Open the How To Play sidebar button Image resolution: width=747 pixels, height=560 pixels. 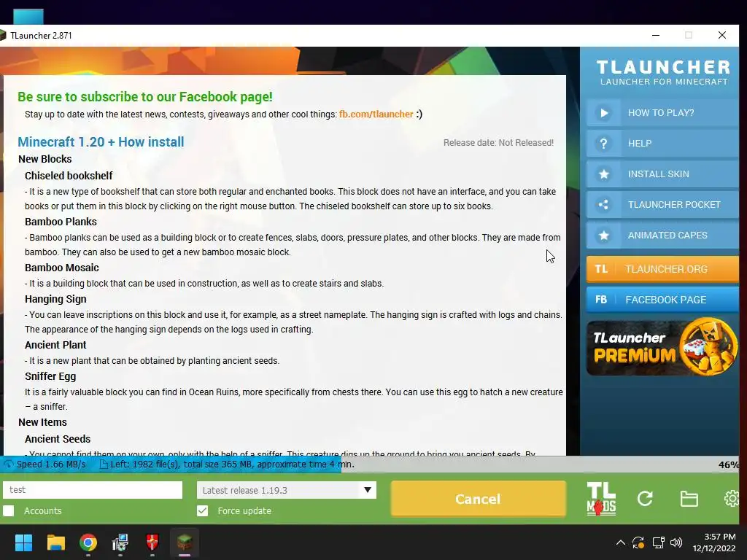coord(662,113)
